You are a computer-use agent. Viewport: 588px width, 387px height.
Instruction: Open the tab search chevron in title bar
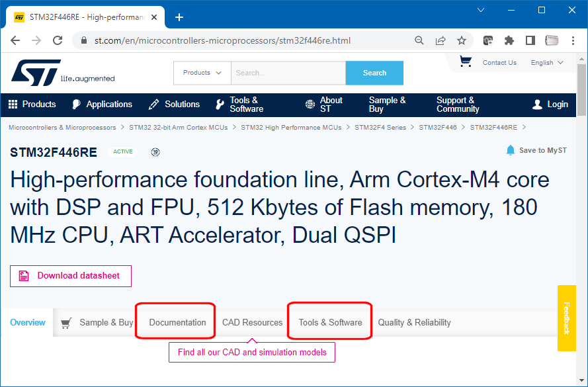coord(481,10)
